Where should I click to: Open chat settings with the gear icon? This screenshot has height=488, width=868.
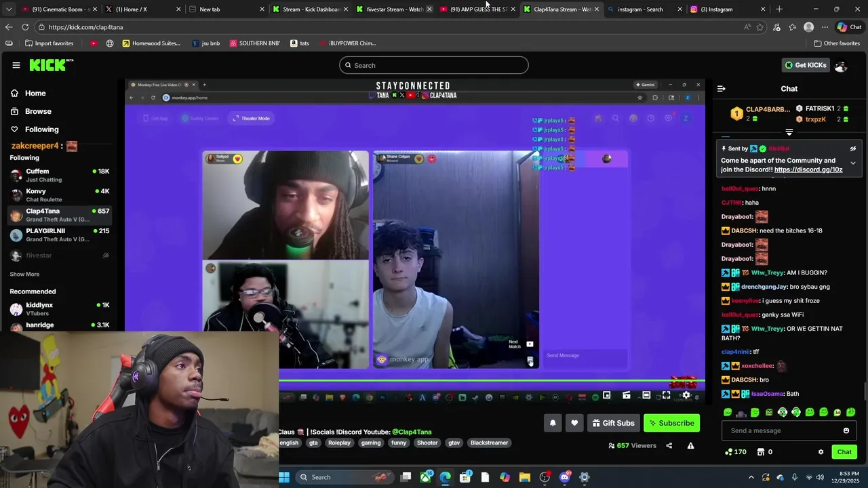coord(821,452)
